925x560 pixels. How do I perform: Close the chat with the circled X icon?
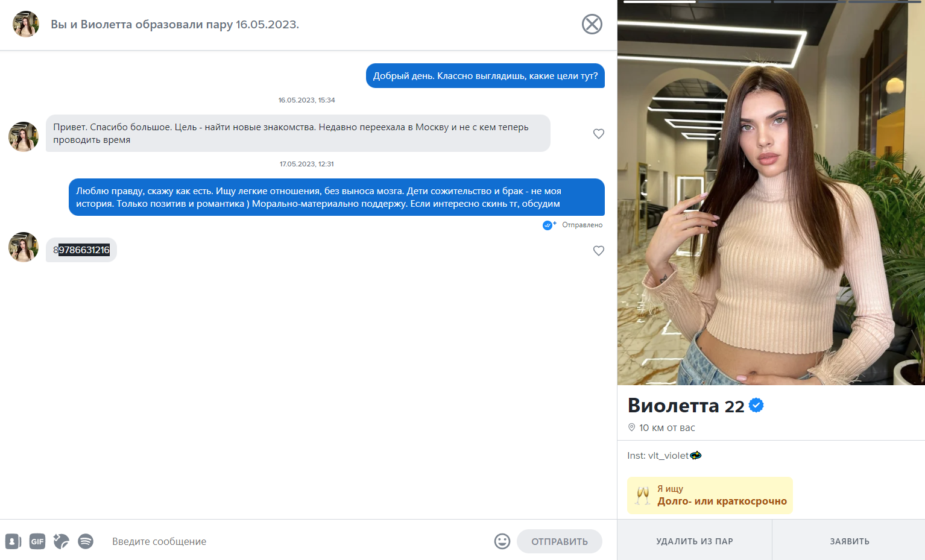[592, 24]
